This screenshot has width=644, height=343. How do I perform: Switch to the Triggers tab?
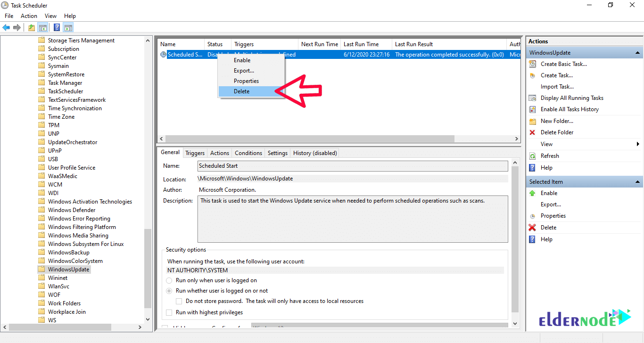pyautogui.click(x=195, y=153)
